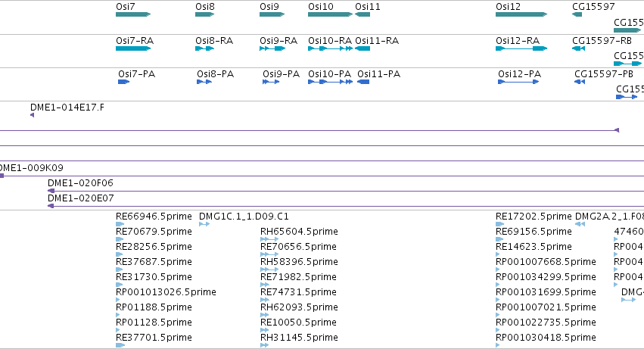This screenshot has height=349, width=644.
Task: Click the RP001013026.5prime label
Action: point(166,292)
